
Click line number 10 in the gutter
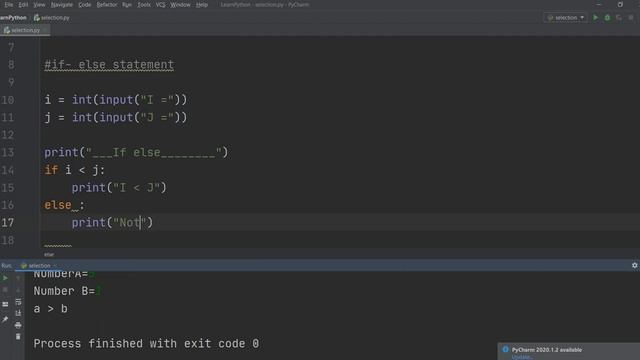tap(8, 100)
